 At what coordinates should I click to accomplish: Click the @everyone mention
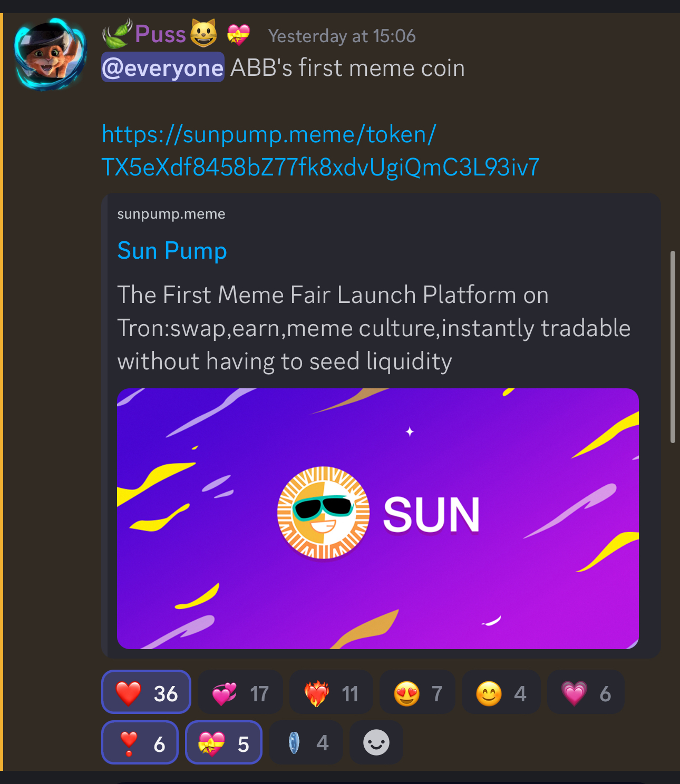click(163, 67)
